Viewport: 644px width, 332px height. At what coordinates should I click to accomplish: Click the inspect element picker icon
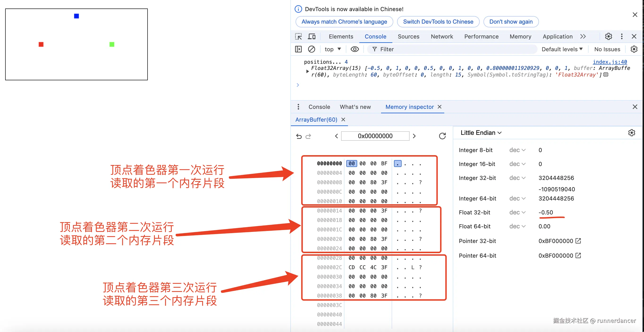click(298, 37)
